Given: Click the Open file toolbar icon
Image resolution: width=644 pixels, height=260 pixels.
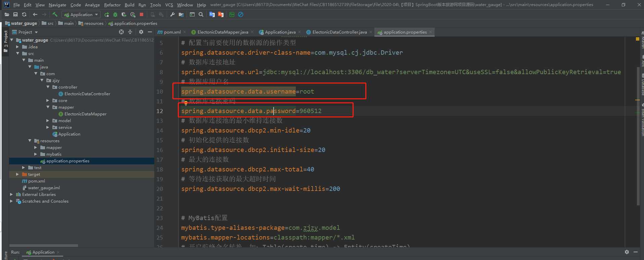Looking at the screenshot, I should (x=7, y=14).
